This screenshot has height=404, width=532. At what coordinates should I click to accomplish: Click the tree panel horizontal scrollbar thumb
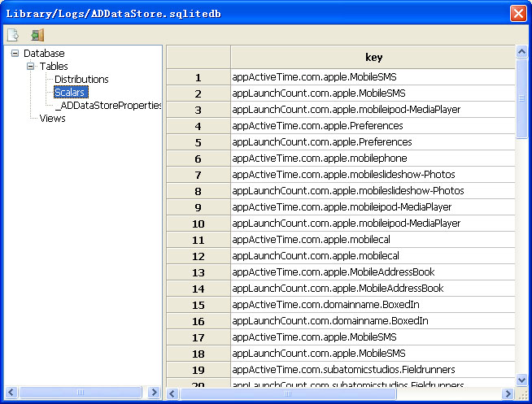coord(81,393)
